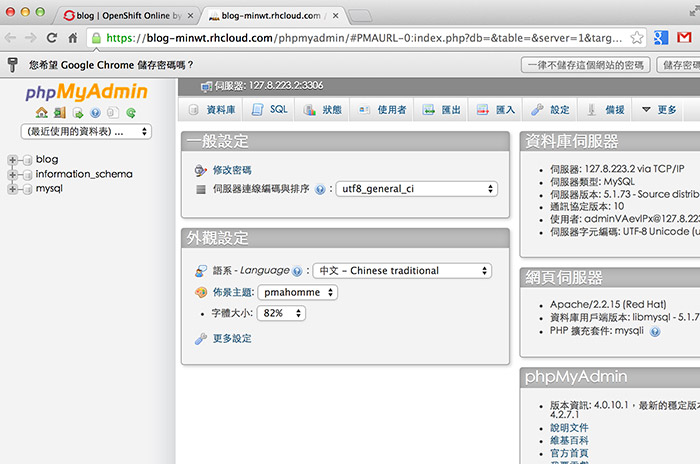The height and width of the screenshot is (464, 700).
Task: Switch to the 匯出 tab
Action: click(x=442, y=109)
